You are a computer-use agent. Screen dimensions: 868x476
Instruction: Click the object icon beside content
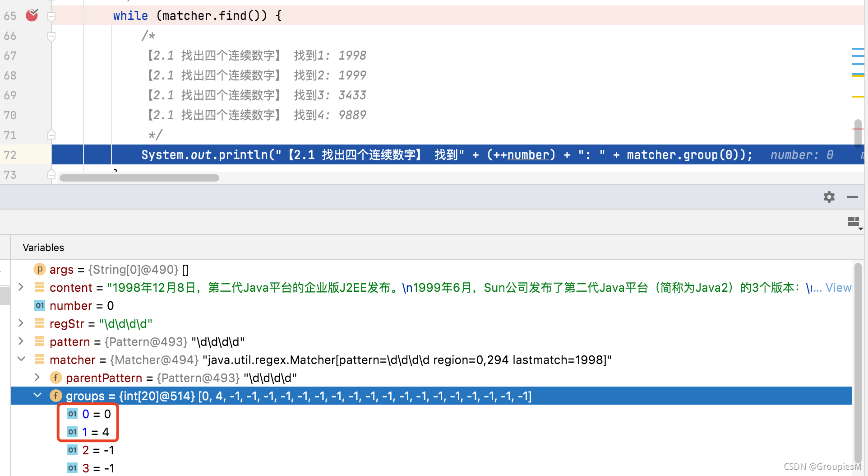pos(40,287)
